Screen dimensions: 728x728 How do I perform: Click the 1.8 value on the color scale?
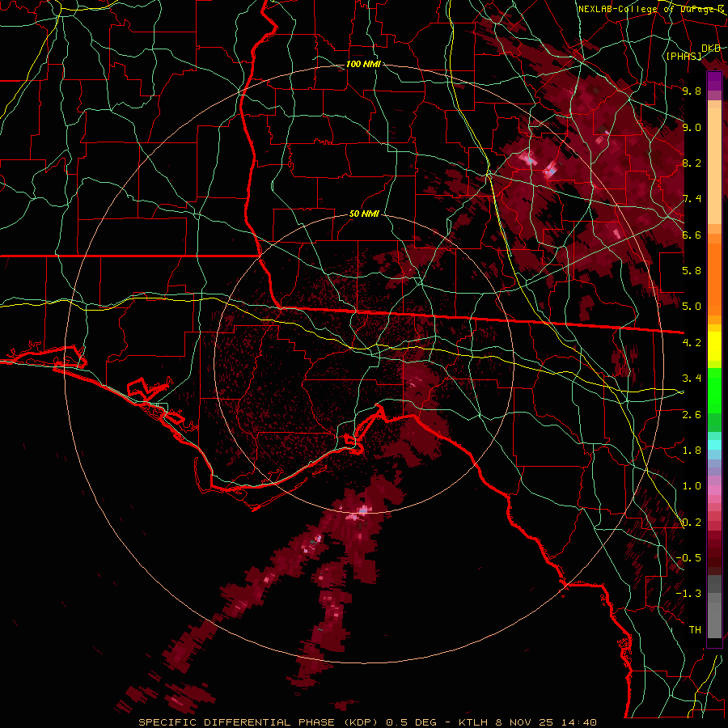pyautogui.click(x=692, y=451)
